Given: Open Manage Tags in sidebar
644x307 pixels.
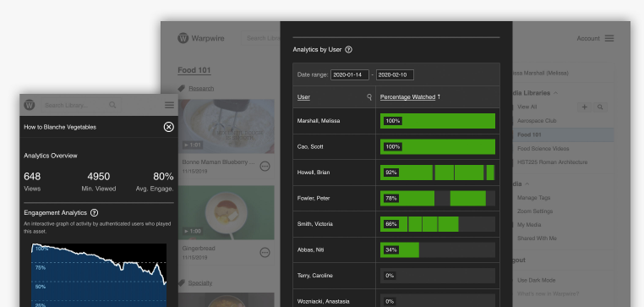Looking at the screenshot, I should coord(533,198).
